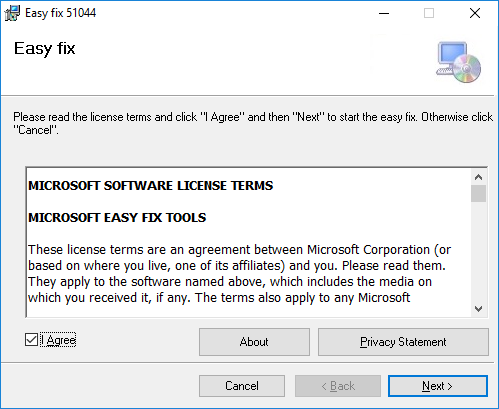Image resolution: width=499 pixels, height=409 pixels.
Task: Click the greyed-out Back button
Action: pos(338,386)
